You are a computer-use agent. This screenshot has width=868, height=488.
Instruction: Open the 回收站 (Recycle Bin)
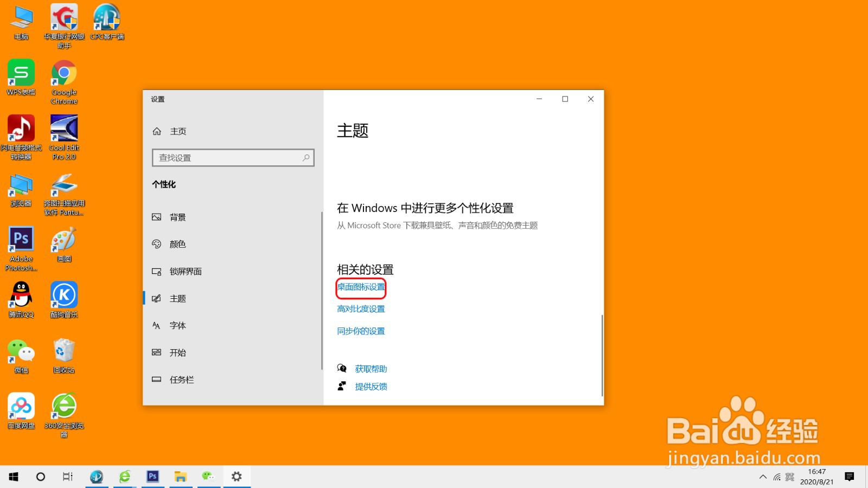(63, 351)
